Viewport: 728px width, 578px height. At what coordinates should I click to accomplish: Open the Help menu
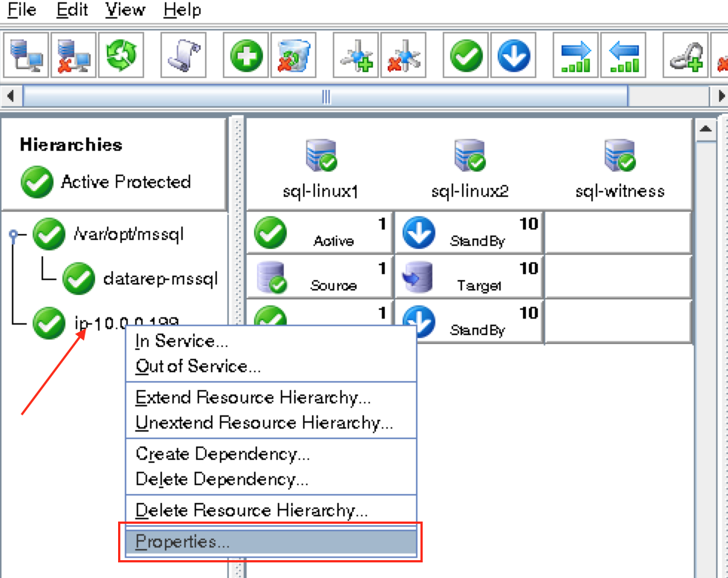(182, 10)
